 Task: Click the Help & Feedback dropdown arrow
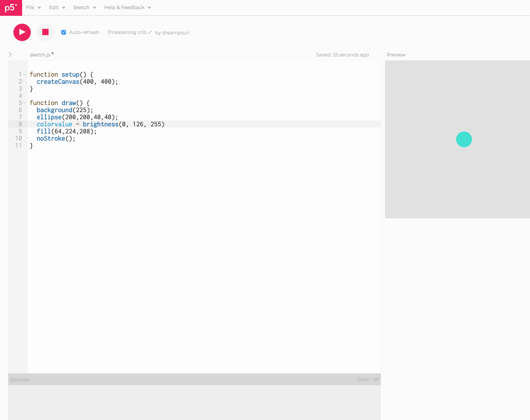tap(149, 8)
